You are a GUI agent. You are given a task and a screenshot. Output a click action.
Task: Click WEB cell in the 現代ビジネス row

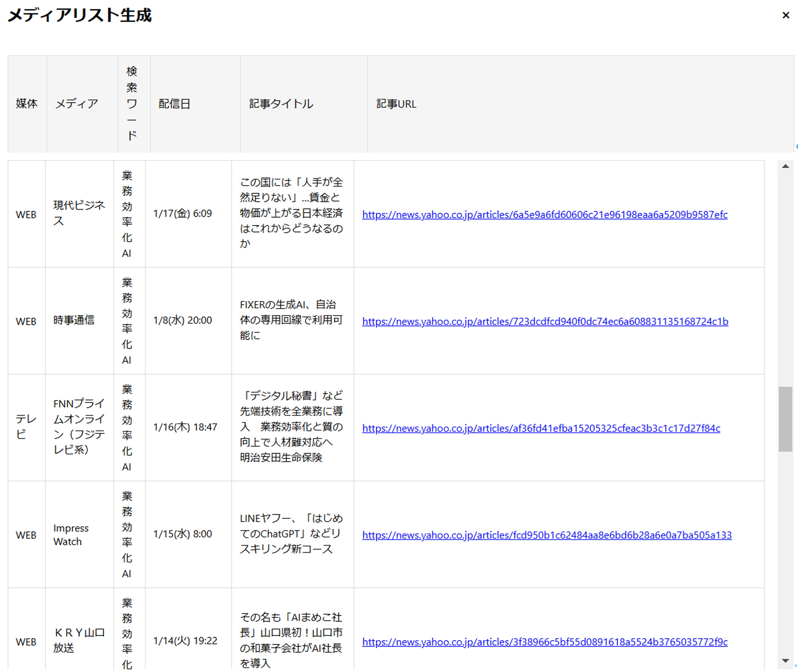click(26, 214)
